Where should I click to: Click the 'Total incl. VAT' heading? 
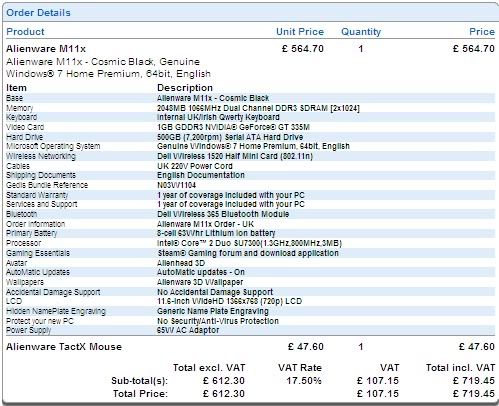(460, 368)
